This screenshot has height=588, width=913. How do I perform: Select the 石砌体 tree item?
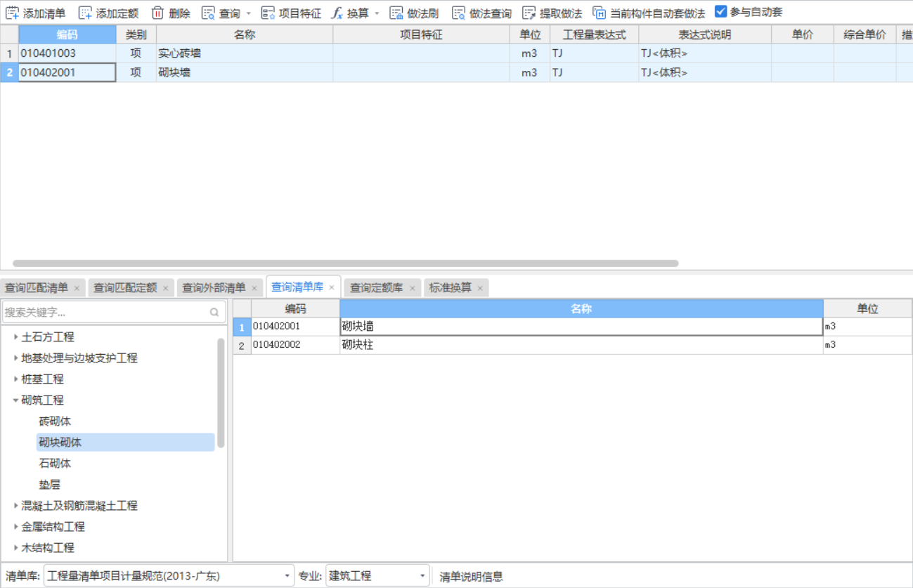pyautogui.click(x=55, y=464)
